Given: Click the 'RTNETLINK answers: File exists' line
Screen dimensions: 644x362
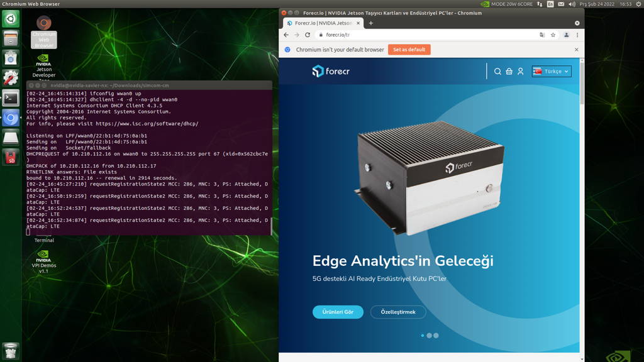Looking at the screenshot, I should (x=72, y=172).
